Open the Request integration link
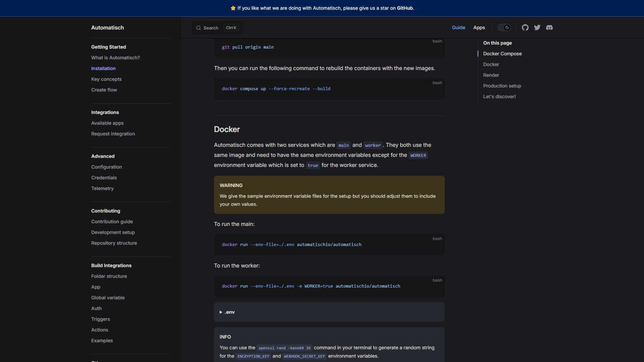The width and height of the screenshot is (644, 362). 113,134
